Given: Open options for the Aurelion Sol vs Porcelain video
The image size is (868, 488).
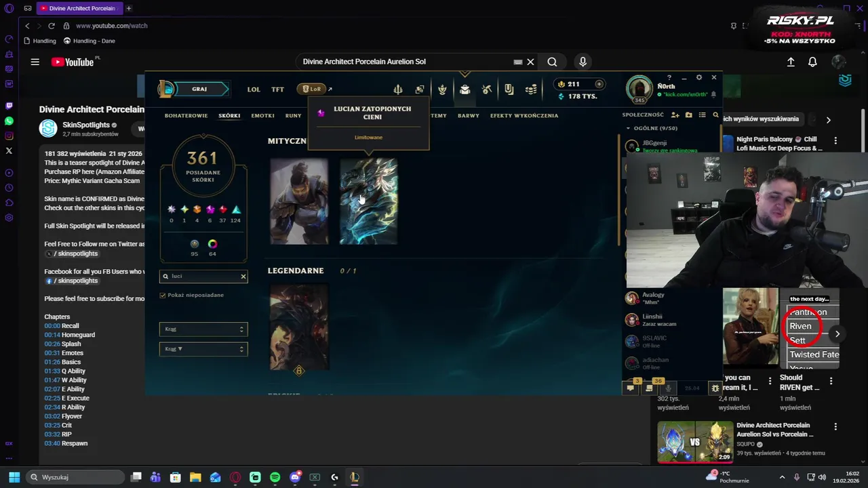Looking at the screenshot, I should pyautogui.click(x=835, y=427).
